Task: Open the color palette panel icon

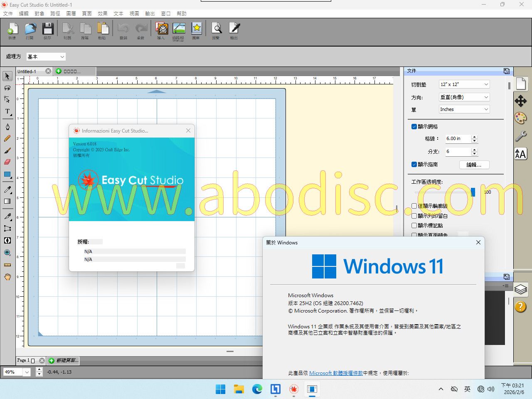Action: click(x=520, y=118)
